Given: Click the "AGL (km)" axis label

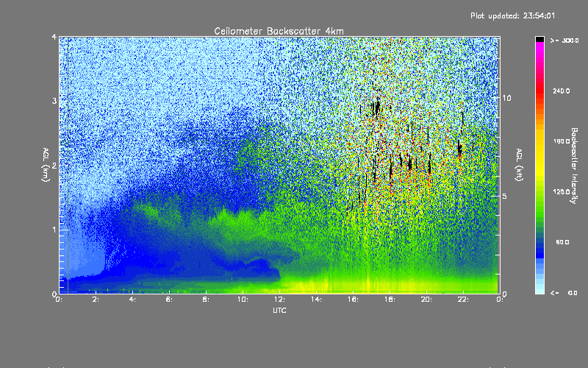Looking at the screenshot, I should [46, 165].
